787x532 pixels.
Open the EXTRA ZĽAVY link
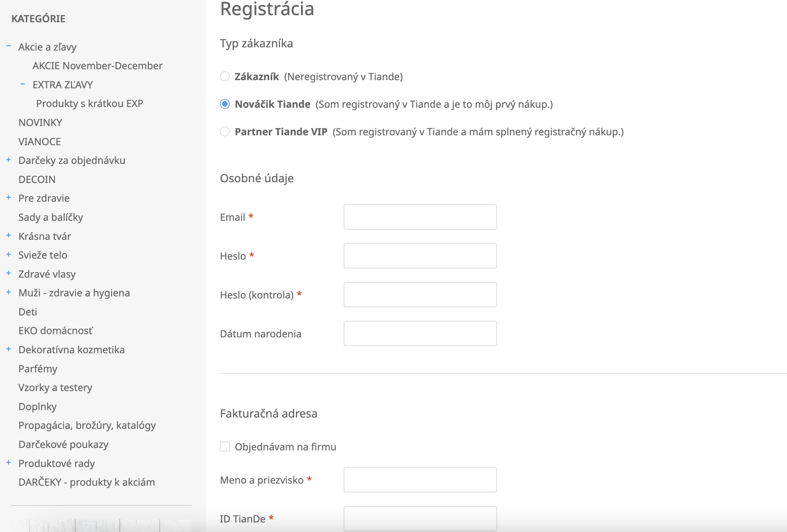63,85
